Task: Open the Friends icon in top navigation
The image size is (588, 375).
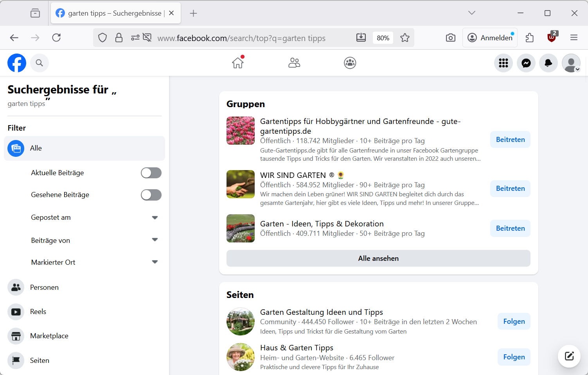Action: click(294, 63)
